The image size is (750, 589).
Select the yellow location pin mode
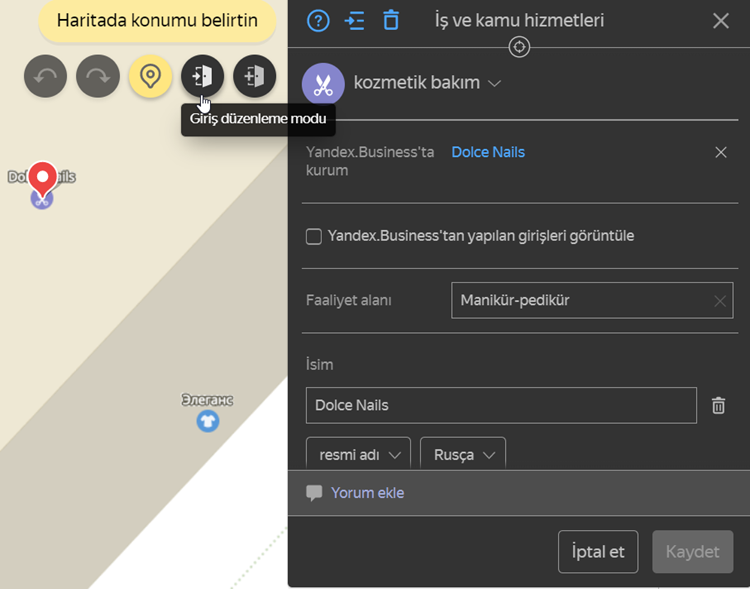[150, 76]
